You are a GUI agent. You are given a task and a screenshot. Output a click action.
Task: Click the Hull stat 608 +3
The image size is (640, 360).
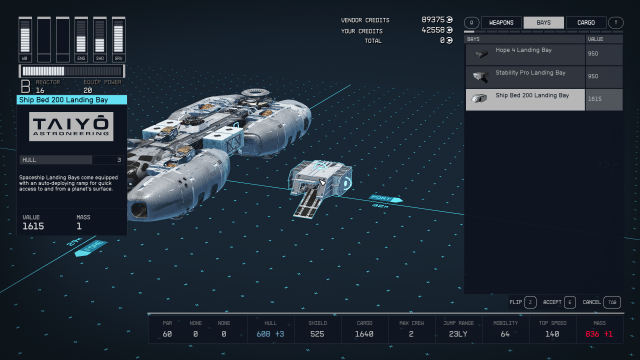(x=270, y=334)
